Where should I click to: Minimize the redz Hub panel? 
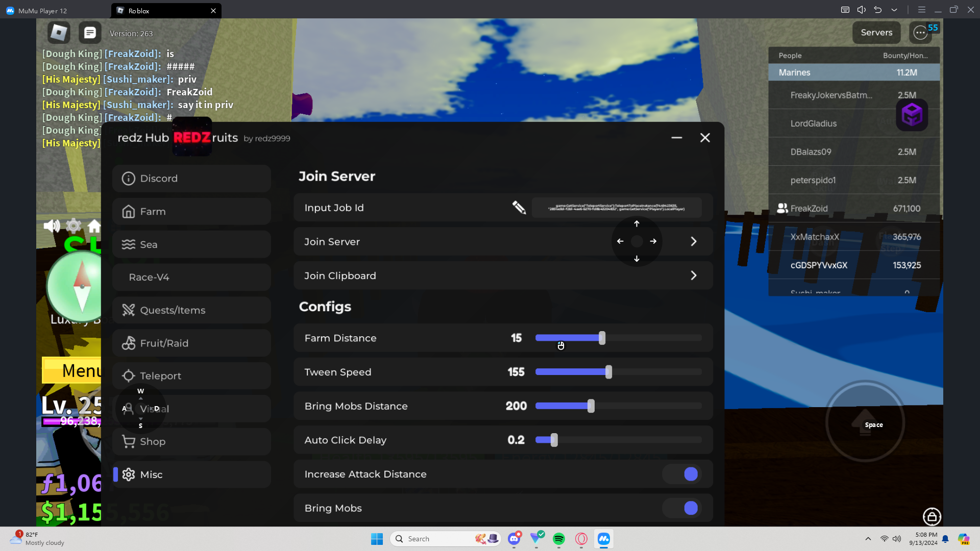[x=677, y=138]
